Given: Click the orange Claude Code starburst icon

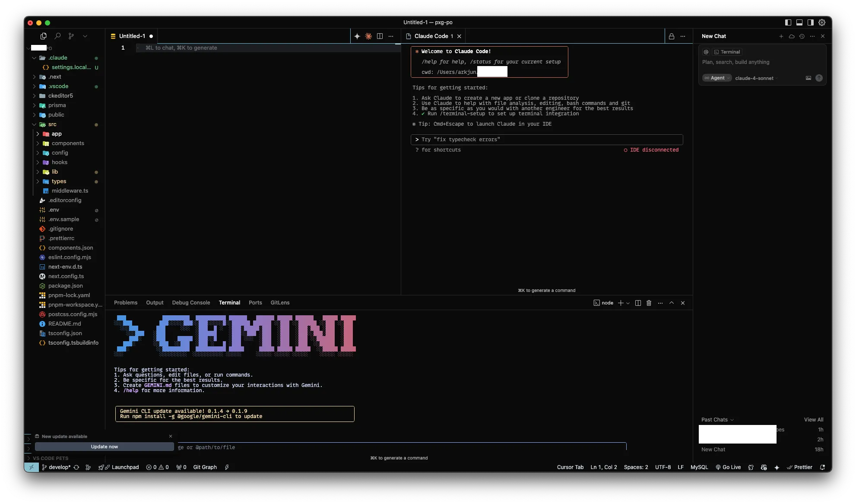Looking at the screenshot, I should coord(368,36).
